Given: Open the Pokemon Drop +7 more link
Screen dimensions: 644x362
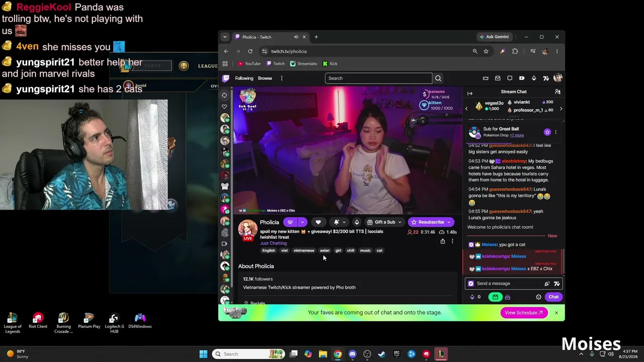Looking at the screenshot, I should (517, 135).
